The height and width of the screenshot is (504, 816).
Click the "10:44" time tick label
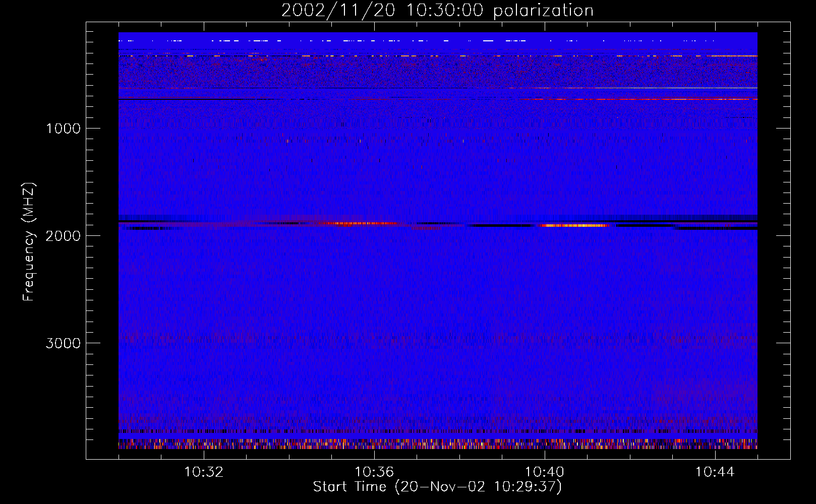click(715, 472)
